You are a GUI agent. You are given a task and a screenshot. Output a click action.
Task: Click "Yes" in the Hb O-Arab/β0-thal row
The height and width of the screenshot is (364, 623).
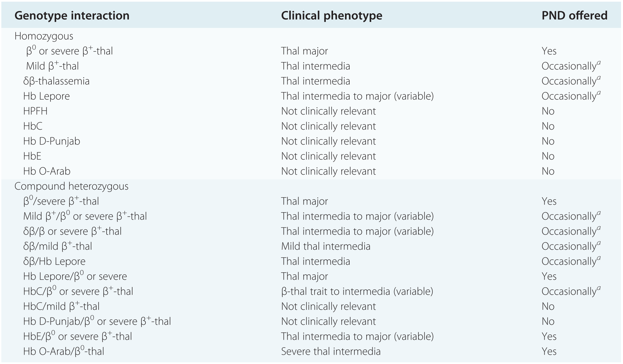click(x=549, y=351)
